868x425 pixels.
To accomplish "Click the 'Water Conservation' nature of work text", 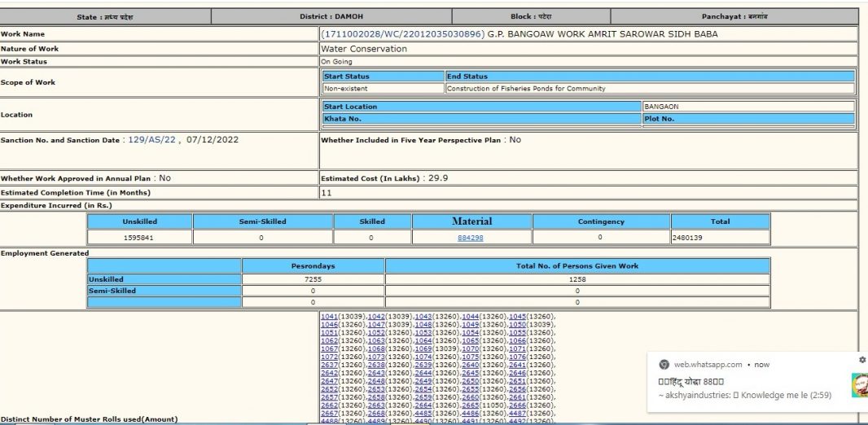I will [x=364, y=49].
